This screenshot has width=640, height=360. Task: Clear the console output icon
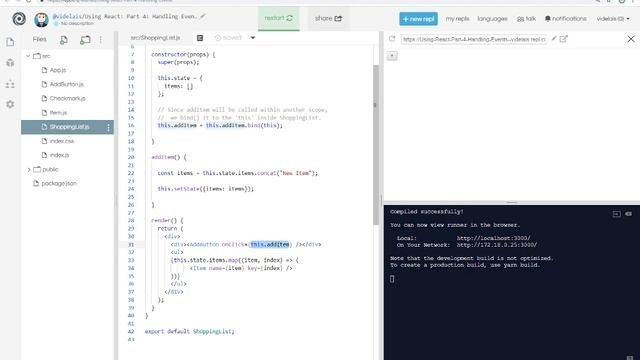tap(629, 214)
